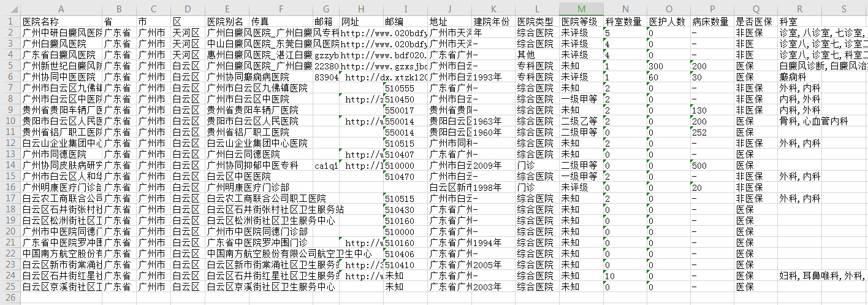Select the 2003年 cell
The image size is (868, 305).
(x=493, y=287)
